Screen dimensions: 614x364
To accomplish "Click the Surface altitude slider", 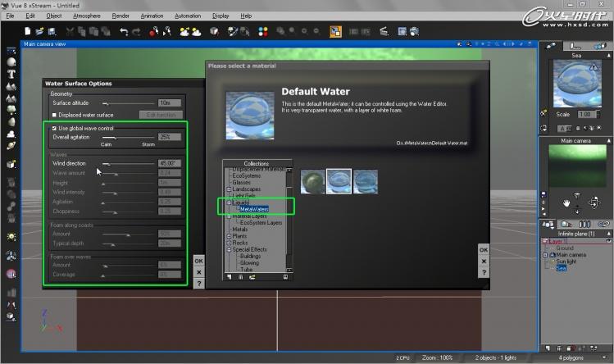I will pyautogui.click(x=129, y=103).
